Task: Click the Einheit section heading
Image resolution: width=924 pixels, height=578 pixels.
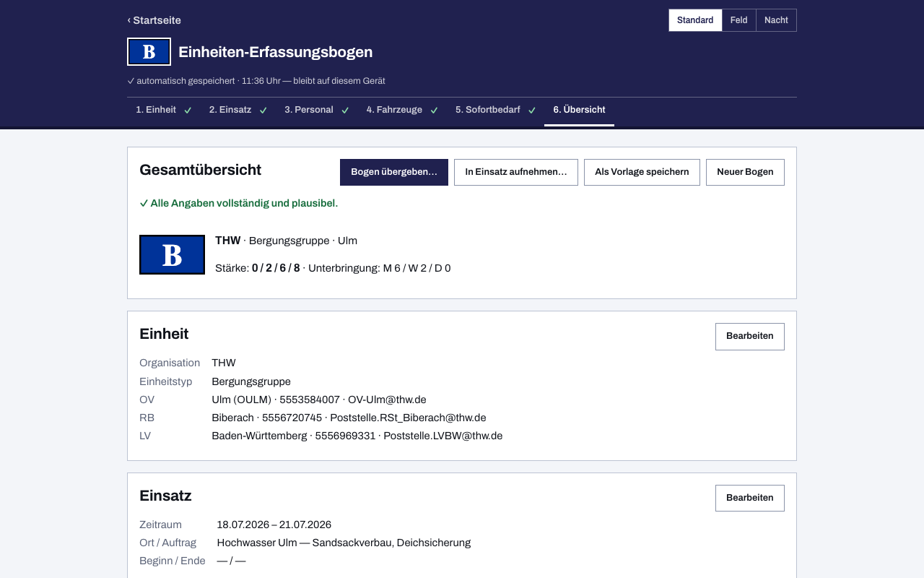Action: tap(164, 334)
